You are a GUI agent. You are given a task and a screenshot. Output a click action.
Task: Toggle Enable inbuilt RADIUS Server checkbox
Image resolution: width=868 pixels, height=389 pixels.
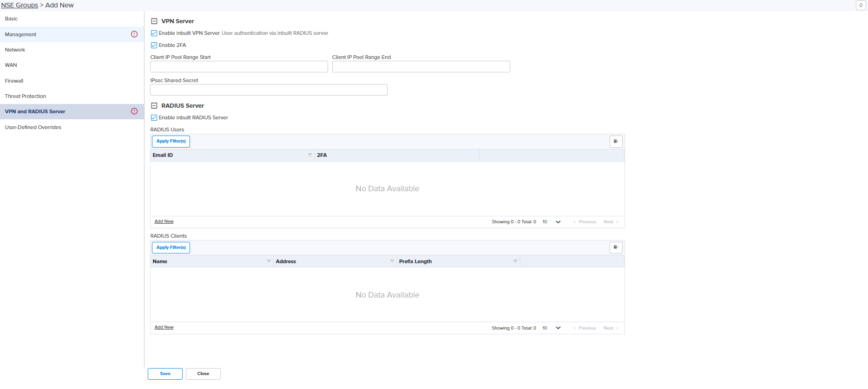click(154, 118)
